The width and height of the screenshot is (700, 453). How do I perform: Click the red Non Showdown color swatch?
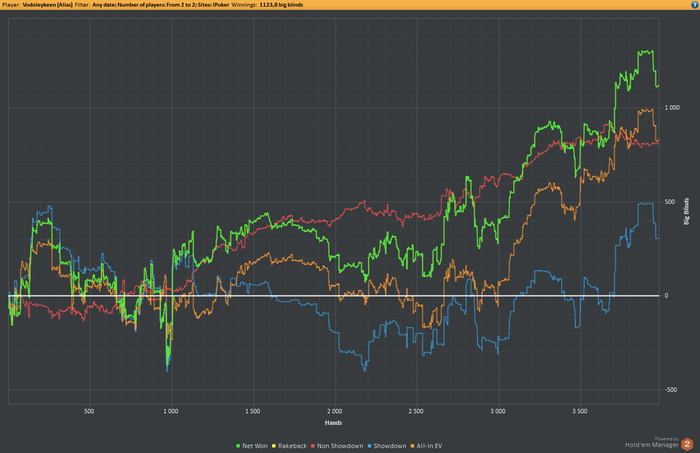[x=313, y=446]
